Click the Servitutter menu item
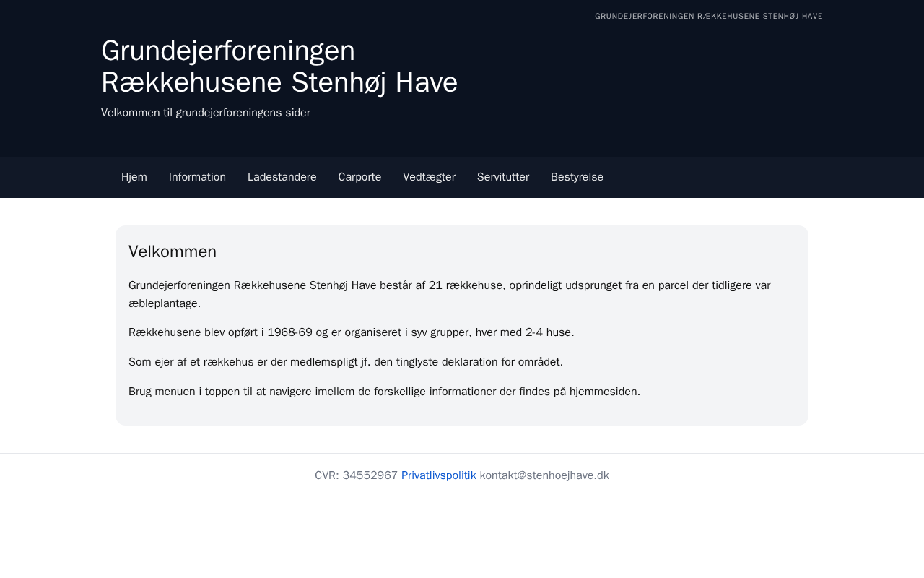Image resolution: width=924 pixels, height=578 pixels. [x=502, y=177]
